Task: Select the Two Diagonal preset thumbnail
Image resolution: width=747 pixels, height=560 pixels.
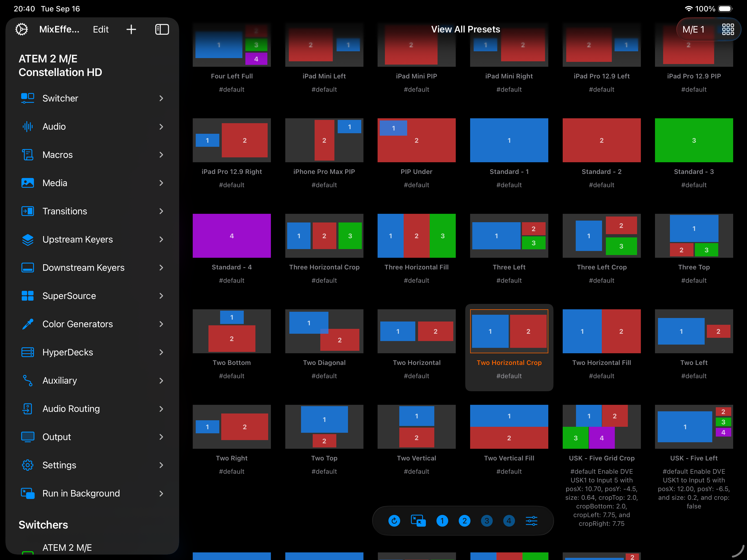Action: 324,331
